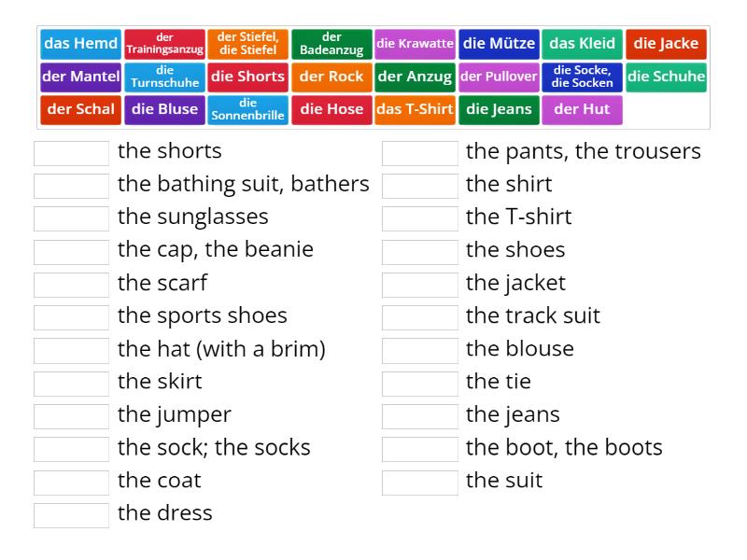Click the box beside 'the pants, the trousers'
The height and width of the screenshot is (560, 747).
420,152
